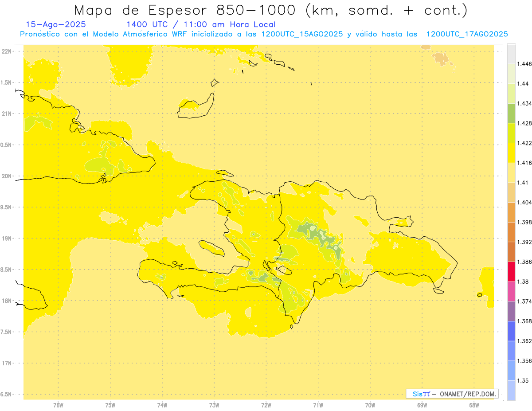Select the blue legend swatch between 1.362 and 1.368

[x=511, y=331]
